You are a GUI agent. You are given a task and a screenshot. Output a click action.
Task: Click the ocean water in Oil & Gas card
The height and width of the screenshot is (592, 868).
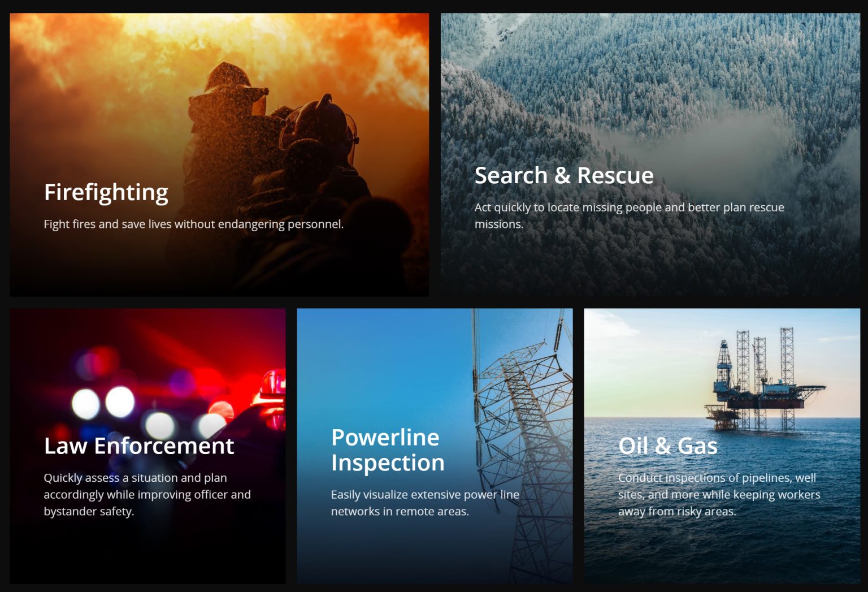[722, 543]
